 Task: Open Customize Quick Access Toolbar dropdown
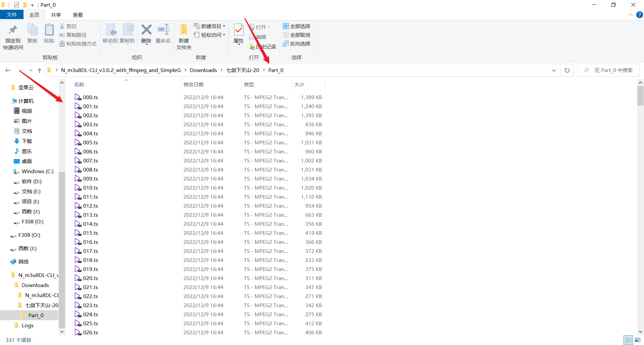point(32,5)
